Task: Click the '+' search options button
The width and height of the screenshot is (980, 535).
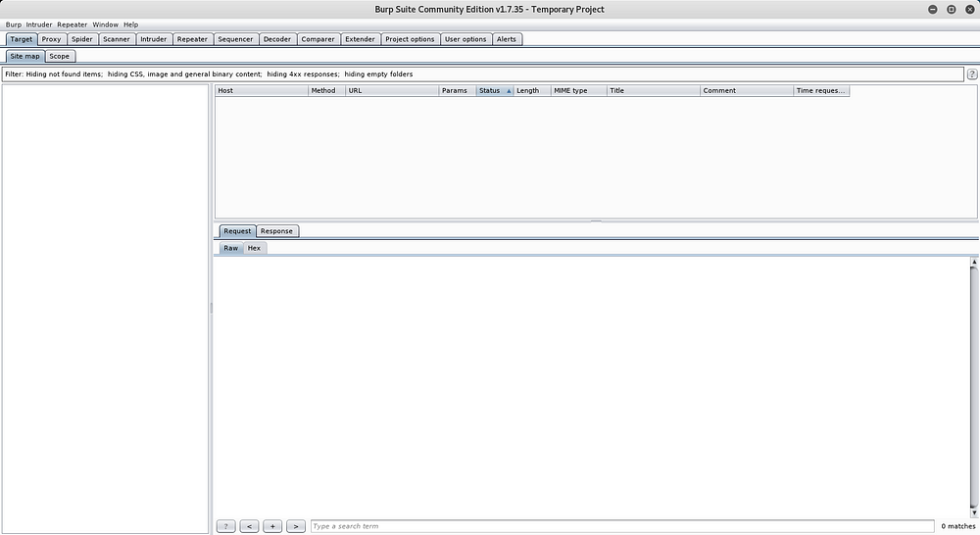Action: click(272, 526)
